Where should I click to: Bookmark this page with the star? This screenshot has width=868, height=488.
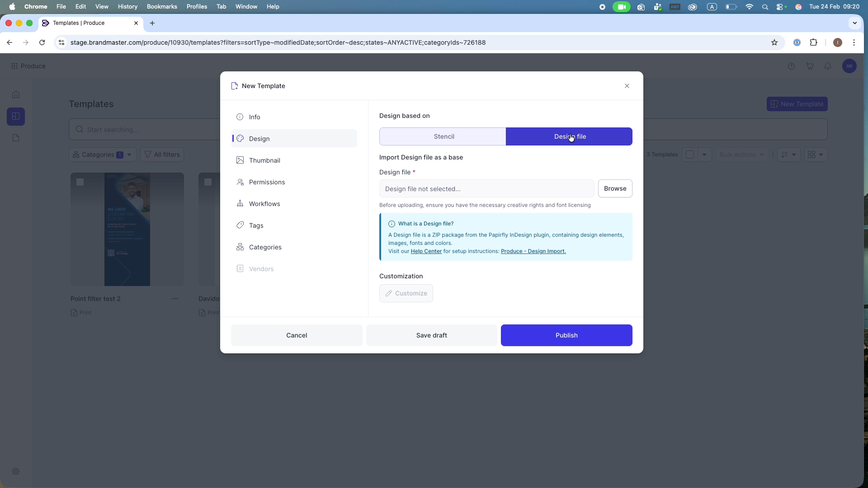(774, 42)
